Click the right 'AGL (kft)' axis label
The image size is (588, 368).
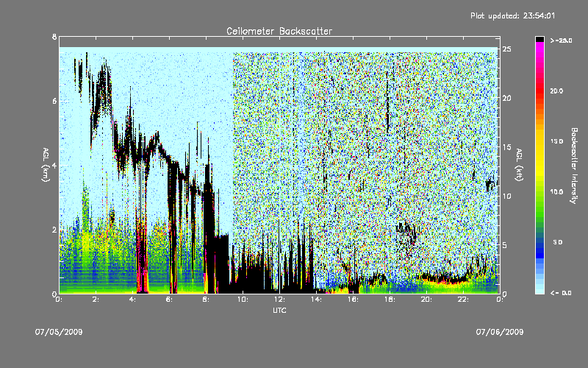[x=519, y=165]
